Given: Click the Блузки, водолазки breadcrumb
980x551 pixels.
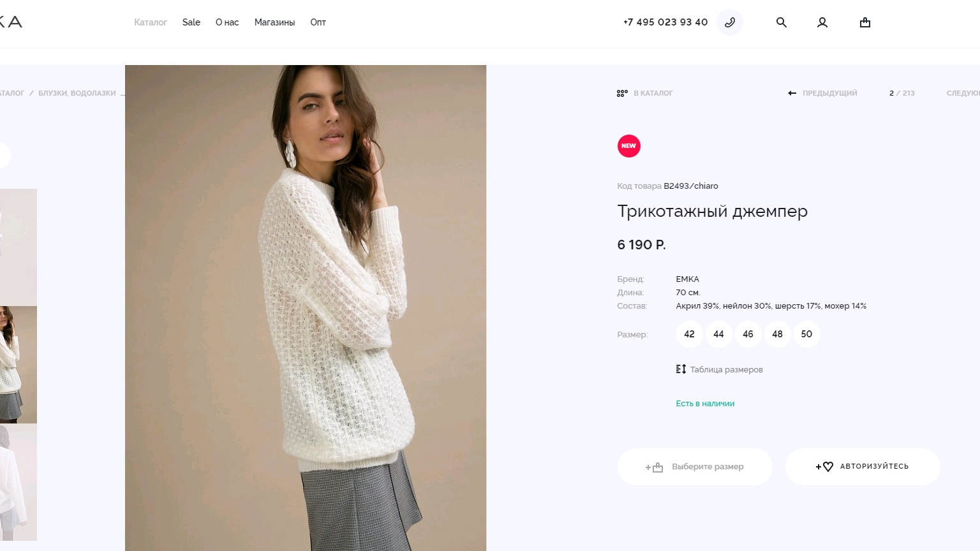Looking at the screenshot, I should [x=77, y=93].
